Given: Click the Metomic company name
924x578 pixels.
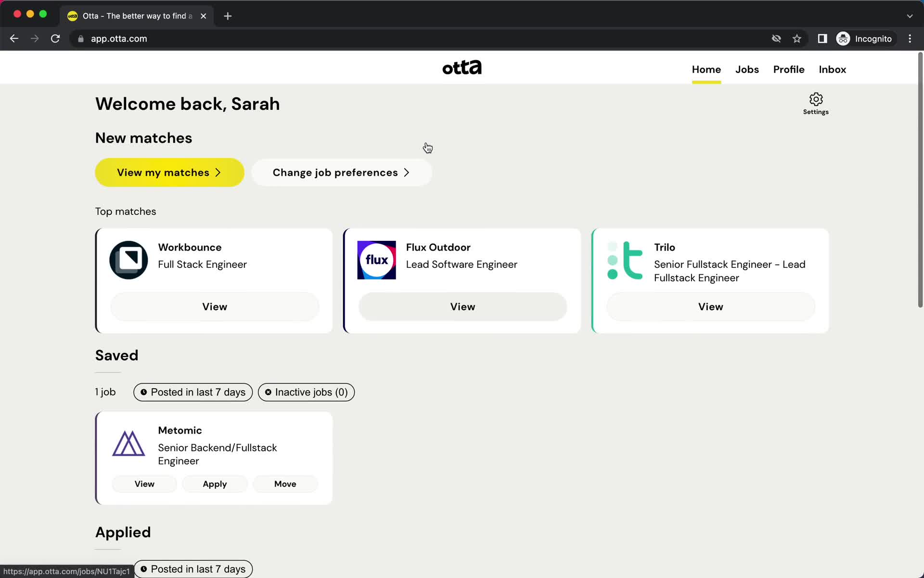Looking at the screenshot, I should tap(180, 430).
